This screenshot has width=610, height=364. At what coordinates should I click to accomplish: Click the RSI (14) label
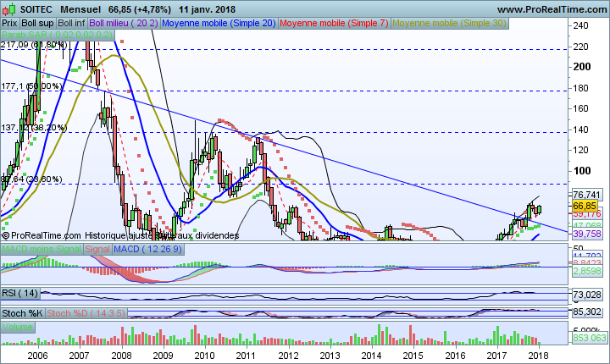[x=20, y=293]
